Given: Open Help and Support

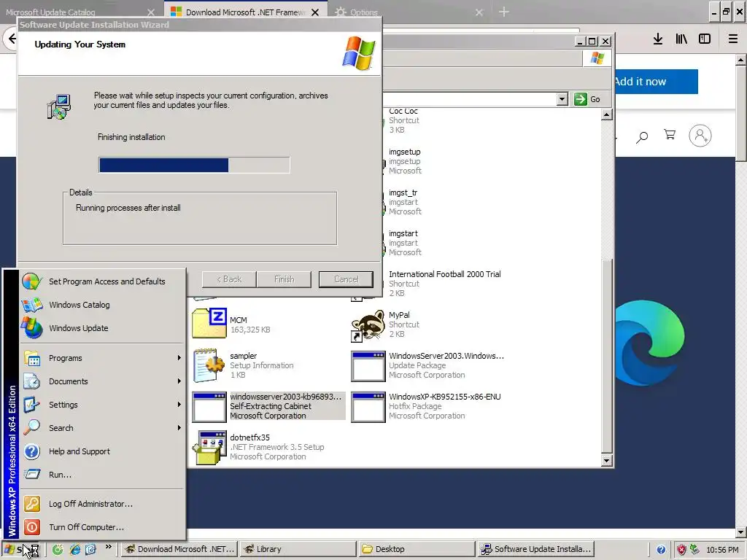Looking at the screenshot, I should coord(102,451).
